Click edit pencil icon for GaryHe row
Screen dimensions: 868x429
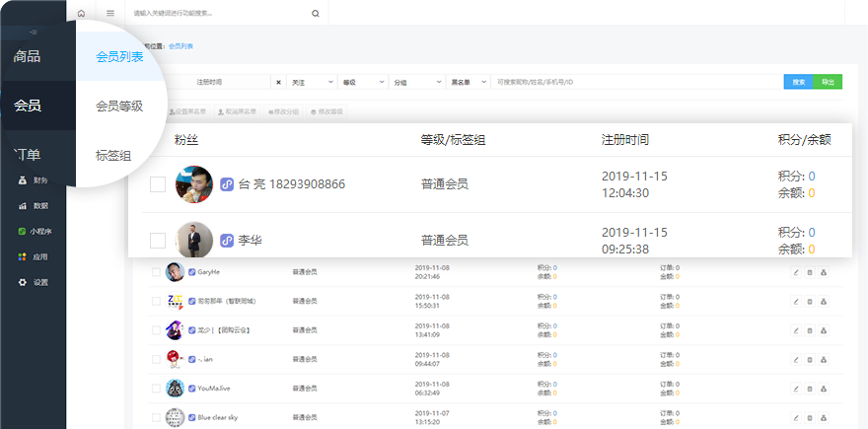[x=795, y=273]
